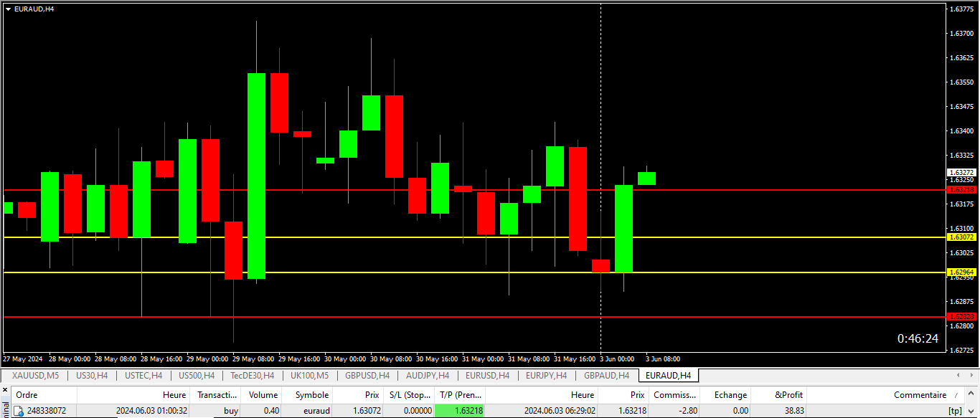Go to the GBPUSD,H4 chart tab

(x=367, y=375)
